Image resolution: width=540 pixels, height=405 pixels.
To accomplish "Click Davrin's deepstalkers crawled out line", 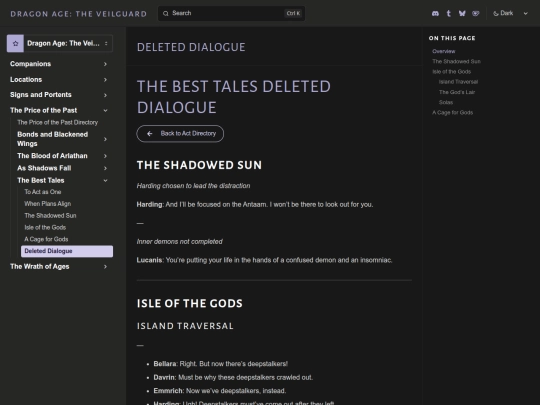I will point(233,377).
